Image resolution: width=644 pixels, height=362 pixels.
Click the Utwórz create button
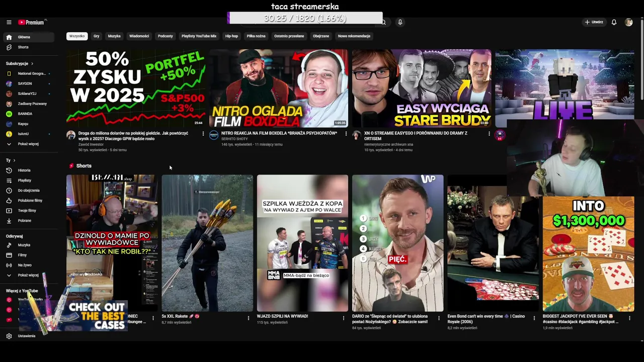594,22
